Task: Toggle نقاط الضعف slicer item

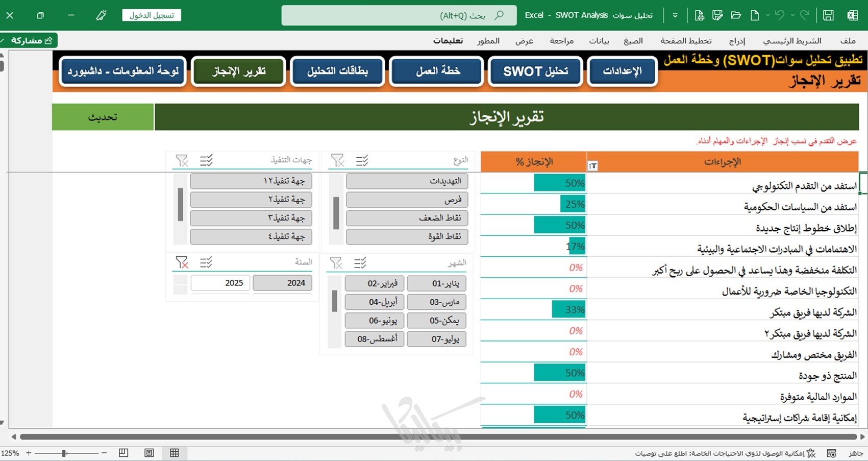Action: [x=407, y=218]
